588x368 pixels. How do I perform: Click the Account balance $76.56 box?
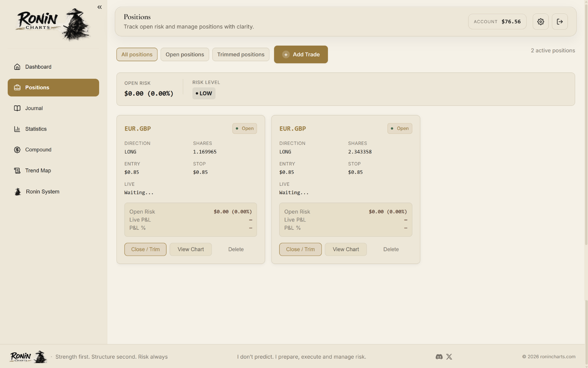pyautogui.click(x=497, y=22)
